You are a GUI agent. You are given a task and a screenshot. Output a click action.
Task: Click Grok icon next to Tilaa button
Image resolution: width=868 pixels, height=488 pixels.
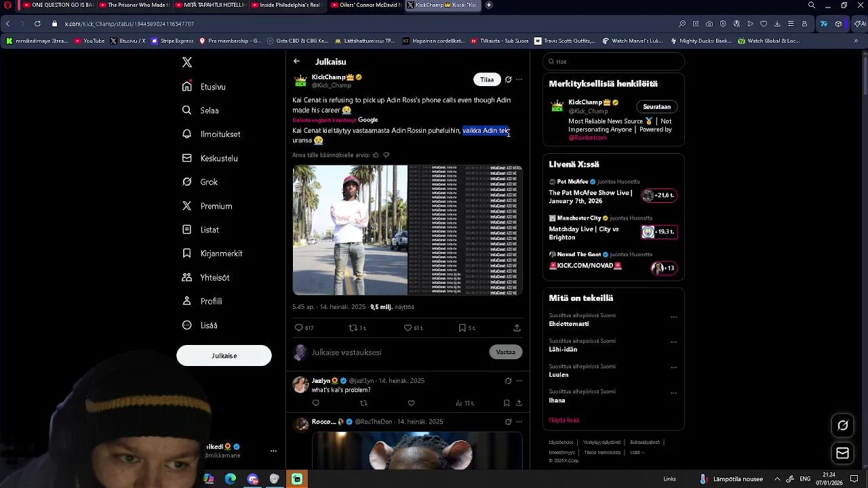click(x=508, y=79)
